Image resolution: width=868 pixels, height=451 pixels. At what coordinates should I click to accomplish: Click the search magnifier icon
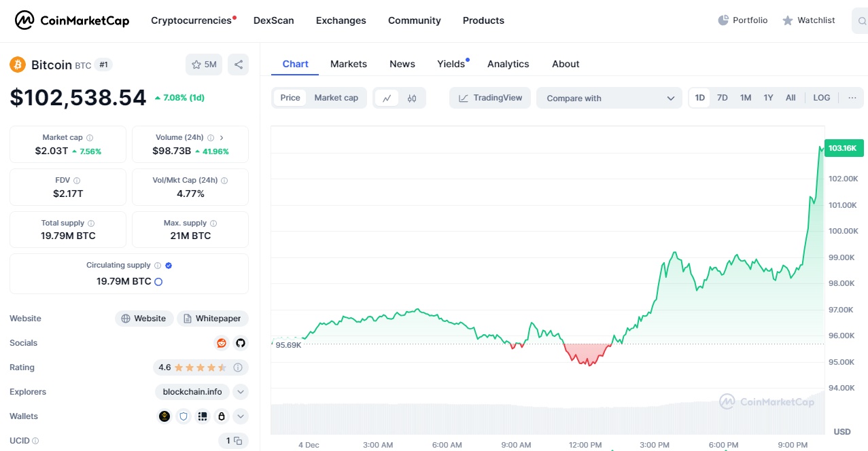pyautogui.click(x=862, y=21)
